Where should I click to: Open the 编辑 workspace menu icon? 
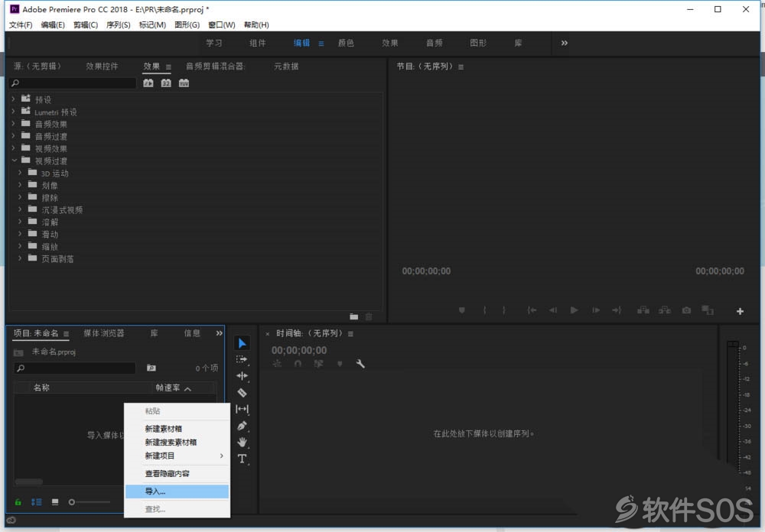tap(321, 44)
